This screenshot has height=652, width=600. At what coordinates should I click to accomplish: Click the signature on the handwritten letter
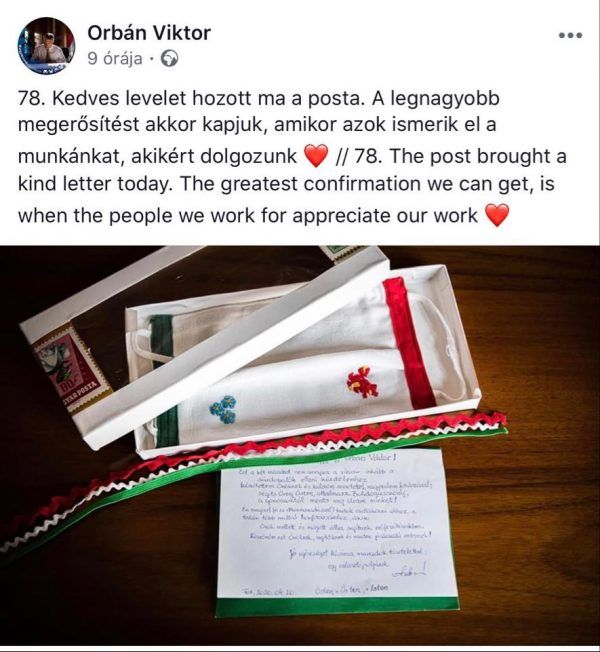tap(409, 572)
